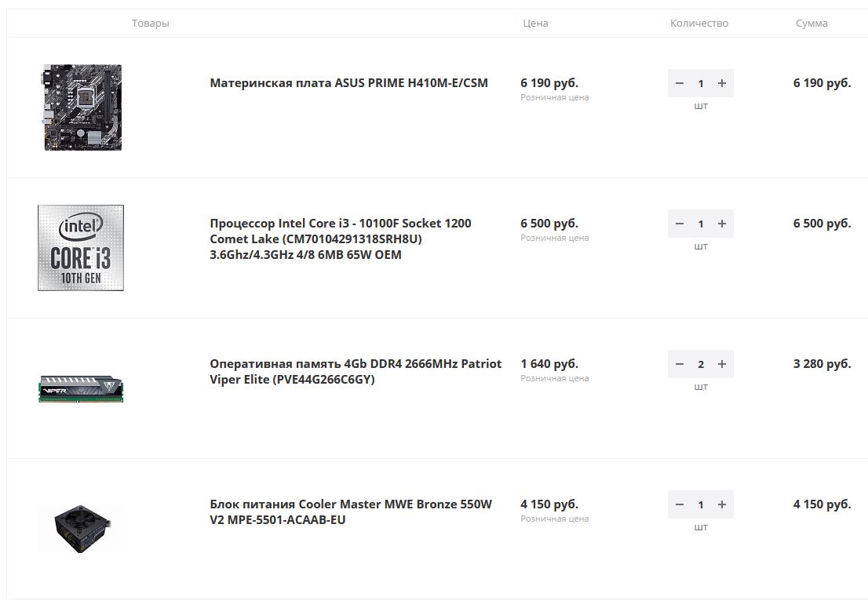Click minus for Intel Core i3 processor
868x608 pixels.
pos(680,224)
